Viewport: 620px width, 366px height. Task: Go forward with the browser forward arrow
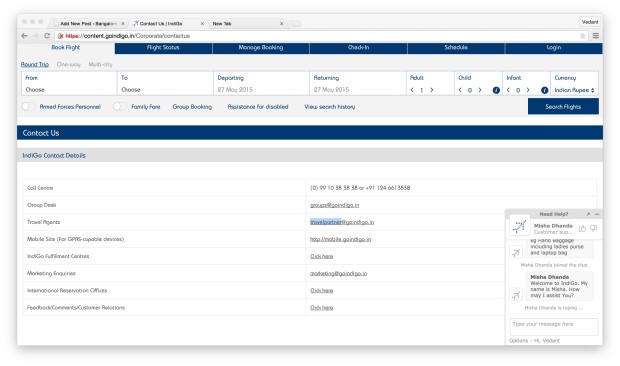[x=36, y=36]
